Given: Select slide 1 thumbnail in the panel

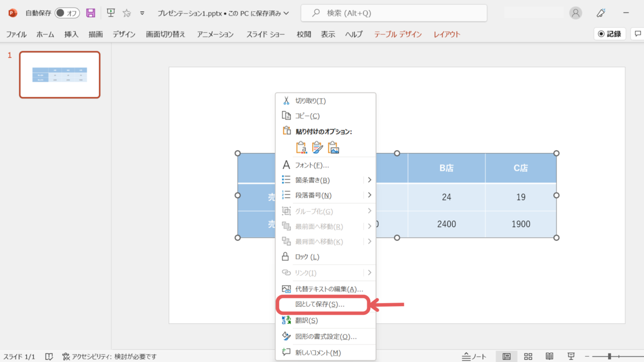Looking at the screenshot, I should pyautogui.click(x=60, y=75).
